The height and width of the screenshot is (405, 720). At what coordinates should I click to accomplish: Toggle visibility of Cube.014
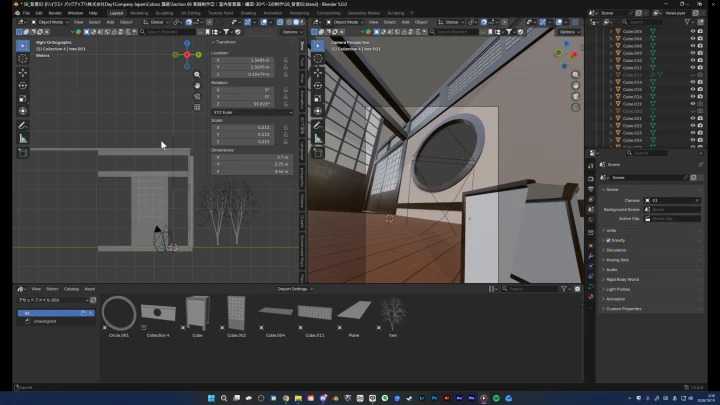click(x=692, y=82)
